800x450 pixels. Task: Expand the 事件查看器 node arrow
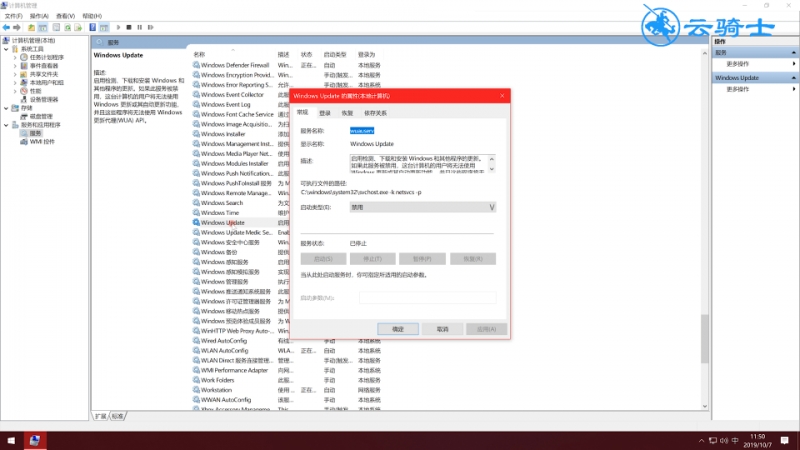pos(15,66)
